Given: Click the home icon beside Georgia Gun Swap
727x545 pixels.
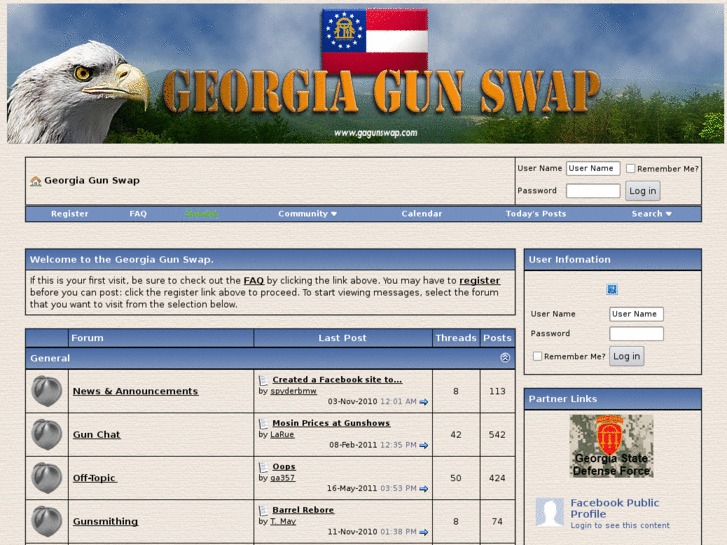Looking at the screenshot, I should [36, 181].
